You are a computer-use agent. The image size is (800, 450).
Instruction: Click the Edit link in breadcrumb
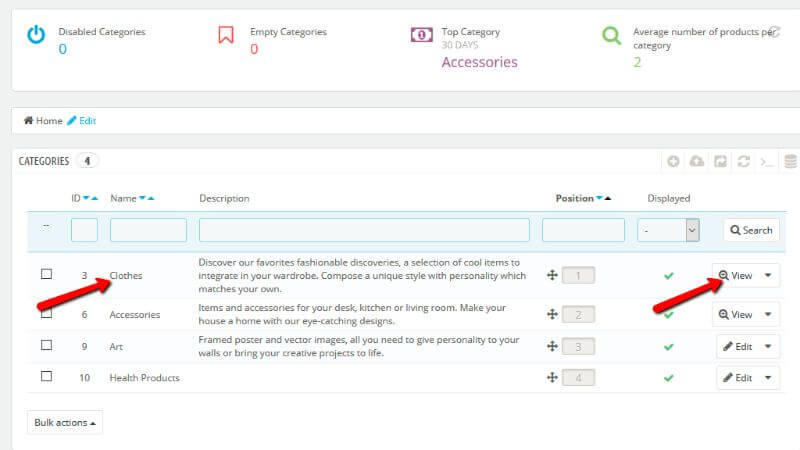point(82,121)
